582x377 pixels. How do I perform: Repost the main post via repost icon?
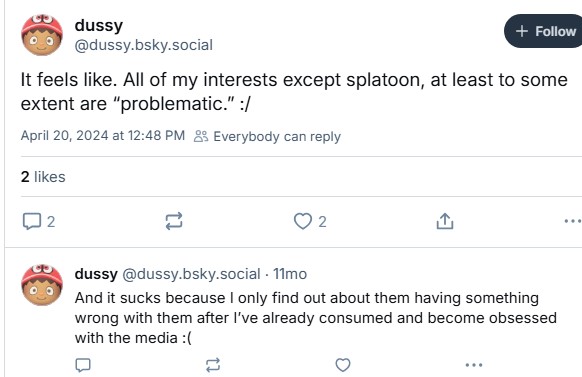(x=174, y=222)
